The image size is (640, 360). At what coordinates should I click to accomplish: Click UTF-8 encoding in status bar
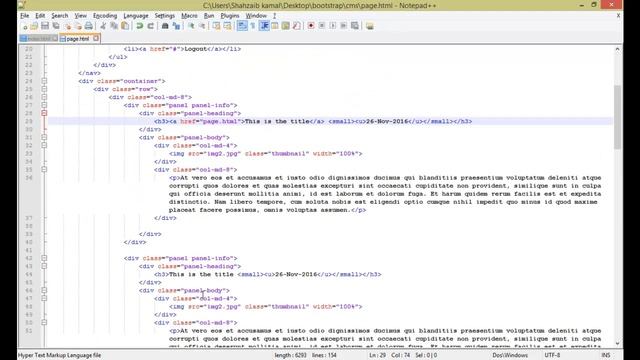click(552, 355)
